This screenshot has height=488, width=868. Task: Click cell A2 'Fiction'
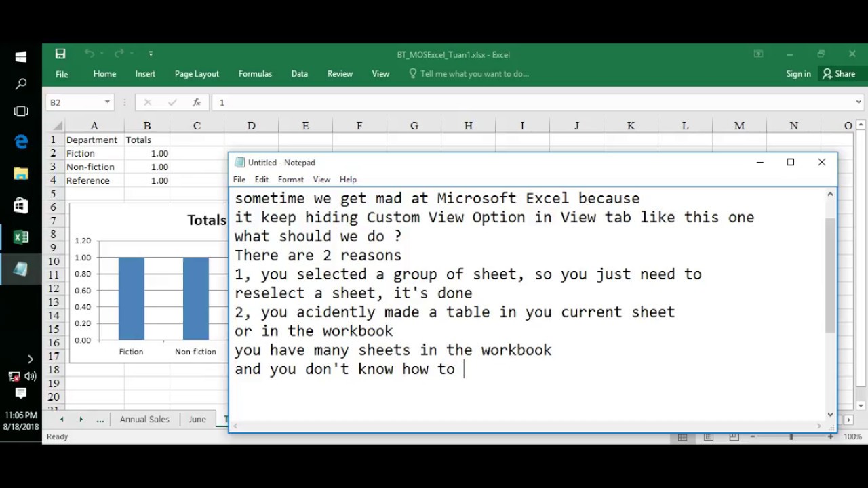point(94,153)
